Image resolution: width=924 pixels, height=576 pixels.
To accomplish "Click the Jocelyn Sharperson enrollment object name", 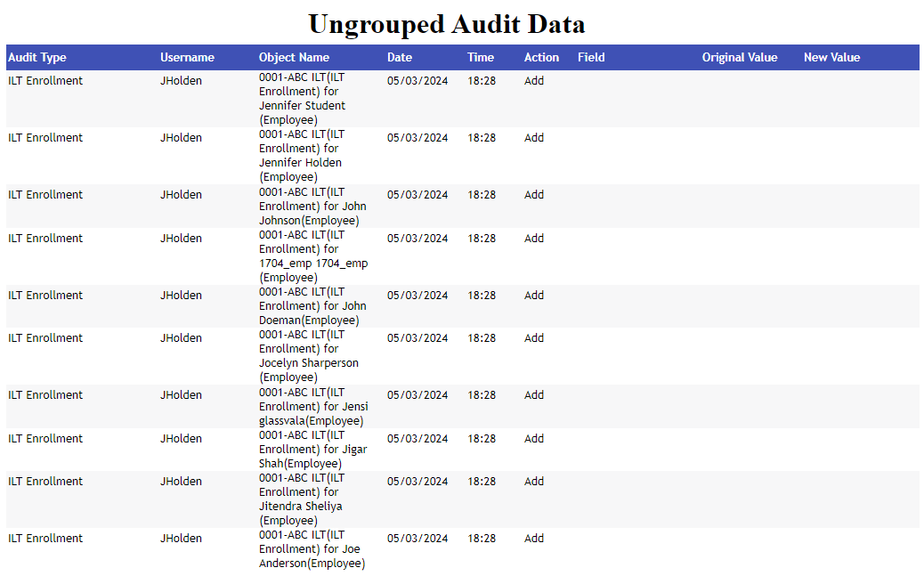I will point(308,357).
